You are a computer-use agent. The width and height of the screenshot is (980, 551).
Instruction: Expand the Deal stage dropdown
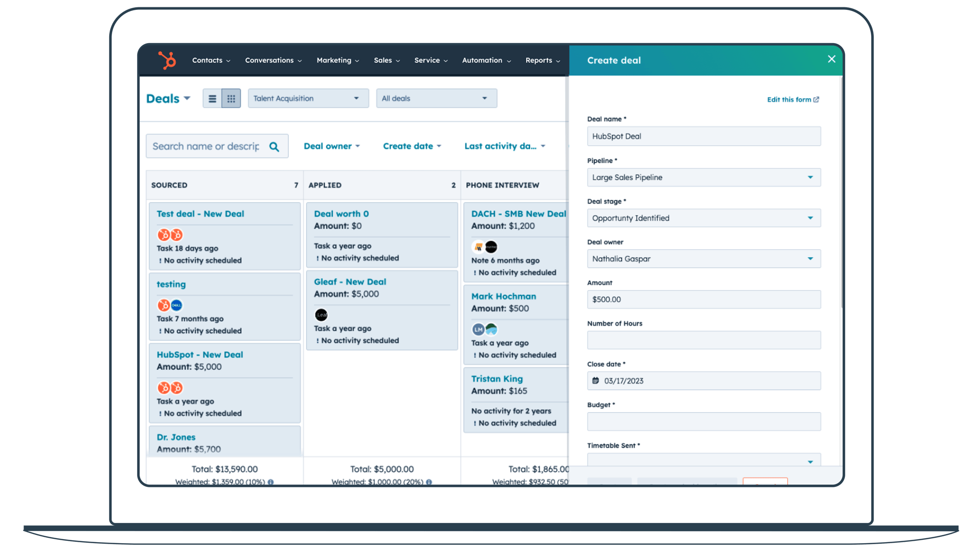[704, 218]
